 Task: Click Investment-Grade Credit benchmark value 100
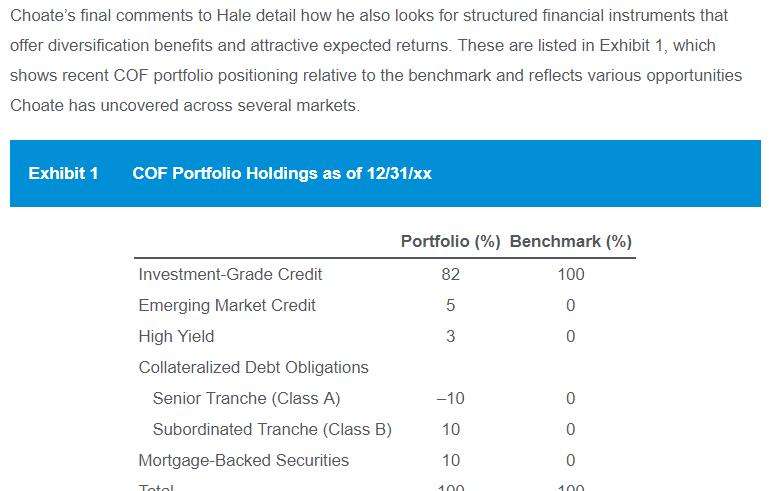(x=570, y=274)
